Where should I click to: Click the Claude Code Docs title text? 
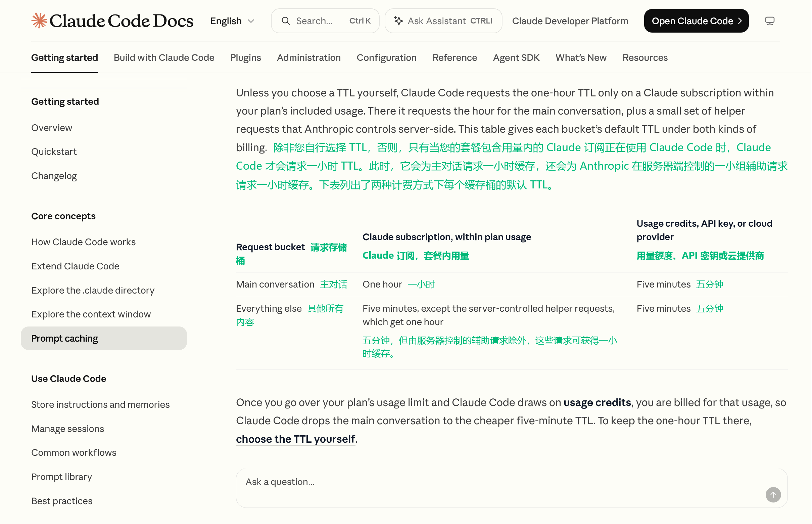tap(122, 21)
